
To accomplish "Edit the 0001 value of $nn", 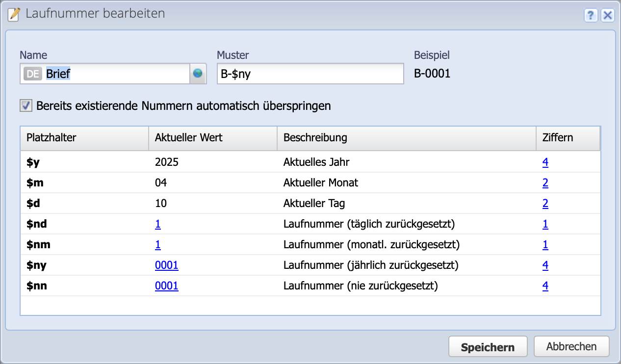I will (x=166, y=286).
